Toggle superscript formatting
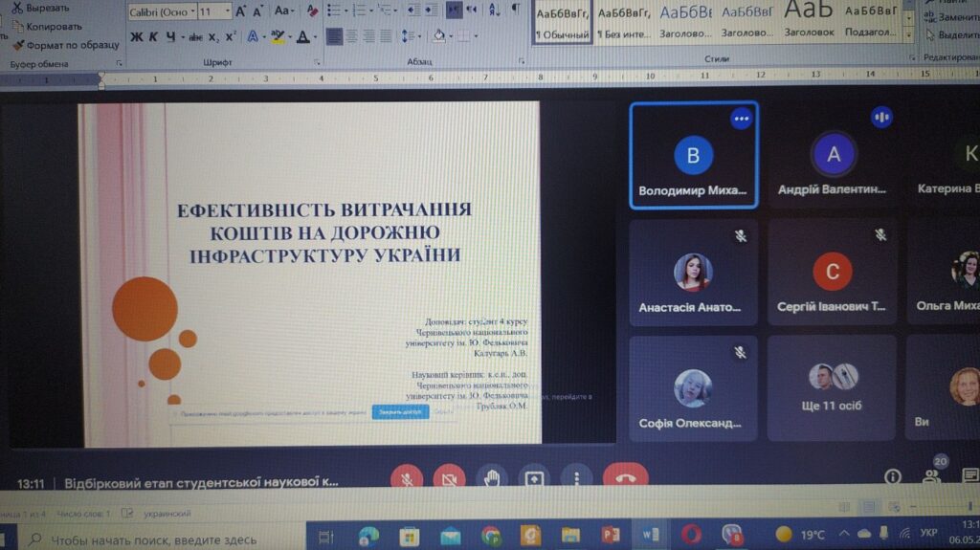980x550 pixels. click(x=230, y=37)
